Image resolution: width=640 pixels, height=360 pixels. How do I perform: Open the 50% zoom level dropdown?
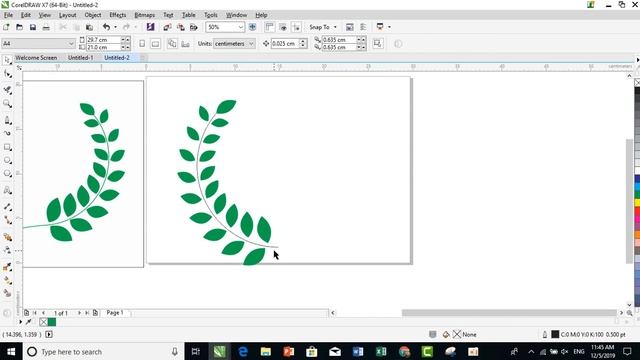tap(241, 27)
